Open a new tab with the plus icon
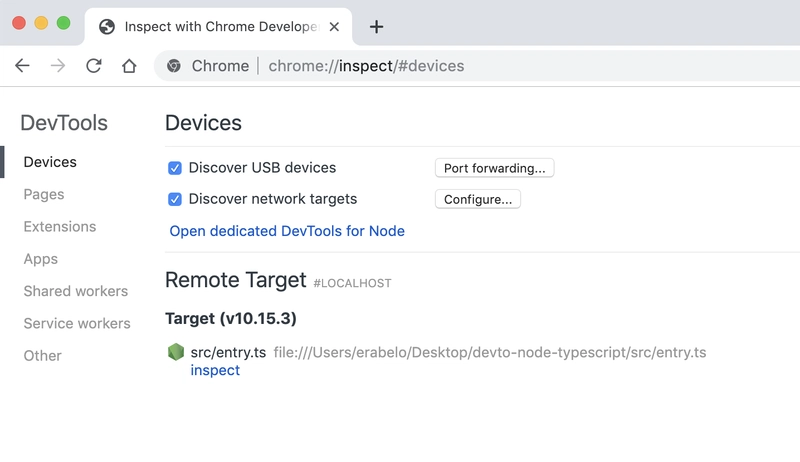 click(x=377, y=27)
